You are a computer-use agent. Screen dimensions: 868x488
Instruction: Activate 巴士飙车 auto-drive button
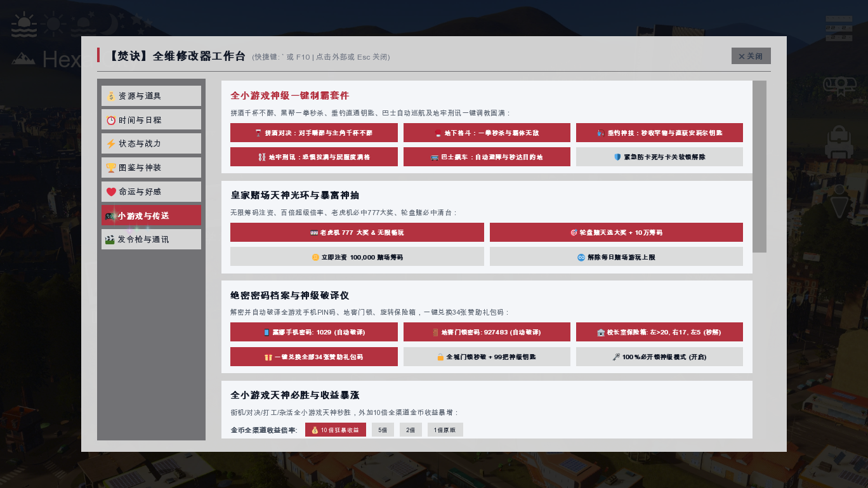[487, 157]
